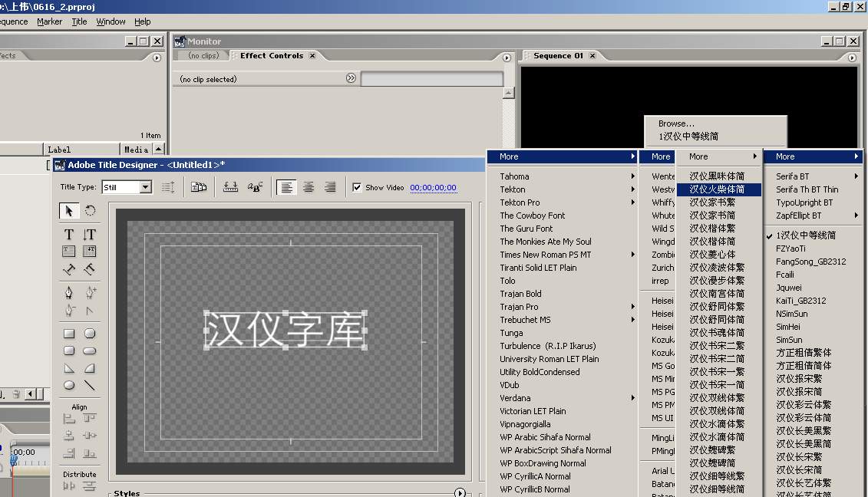This screenshot has width=868, height=497.
Task: Open the aBc Font Browser icon
Action: click(256, 187)
